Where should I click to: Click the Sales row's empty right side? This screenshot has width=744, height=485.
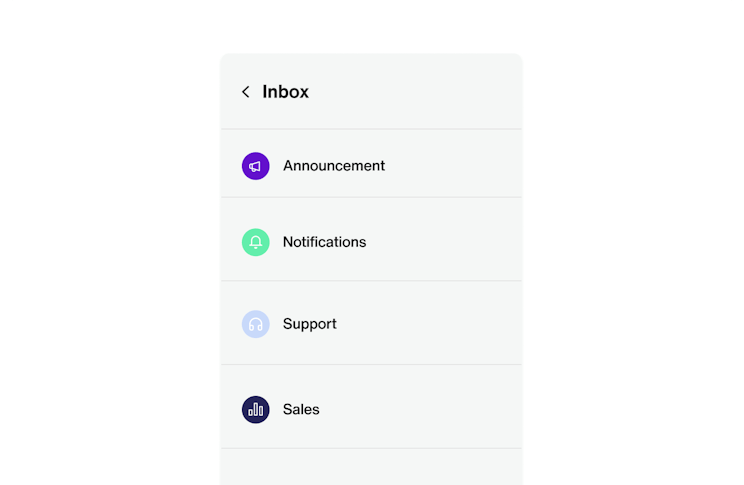pos(460,409)
